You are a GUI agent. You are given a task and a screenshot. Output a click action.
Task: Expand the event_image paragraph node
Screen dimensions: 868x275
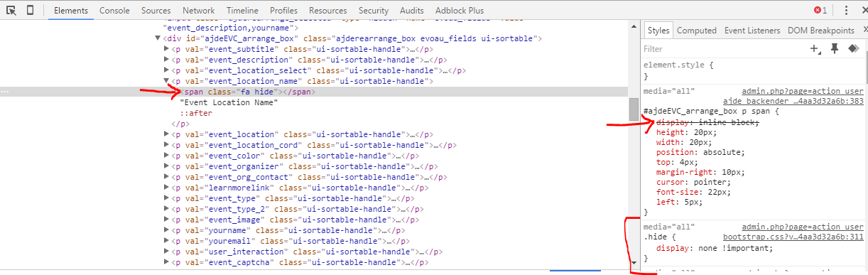tap(167, 220)
